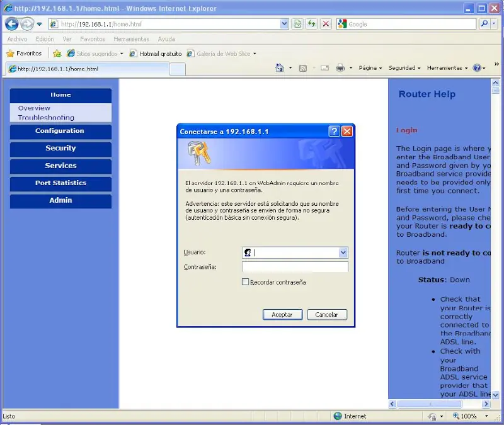Select the 192.168.1.1/home.html tab
This screenshot has width=504, height=425.
88,69
